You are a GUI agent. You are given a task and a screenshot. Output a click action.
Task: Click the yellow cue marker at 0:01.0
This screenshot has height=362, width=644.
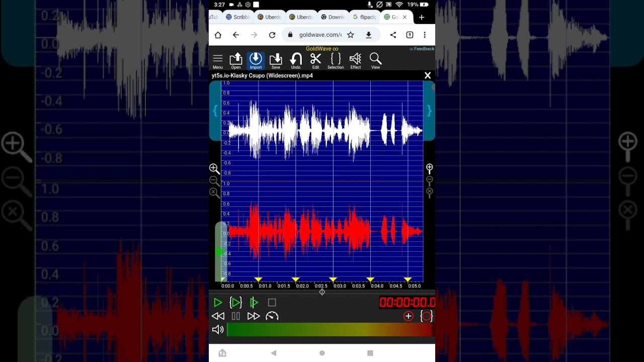(x=259, y=280)
